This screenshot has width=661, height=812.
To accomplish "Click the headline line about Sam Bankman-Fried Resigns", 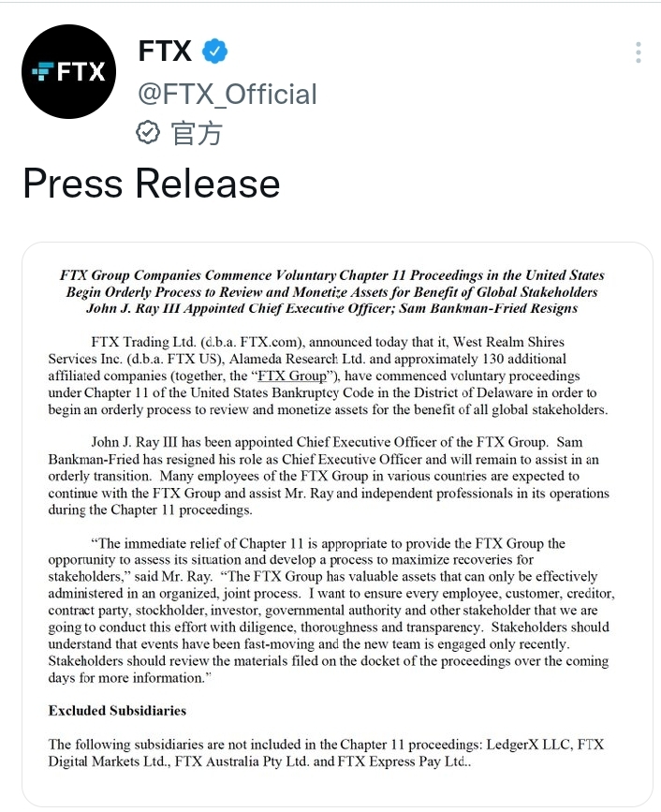I will click(331, 308).
